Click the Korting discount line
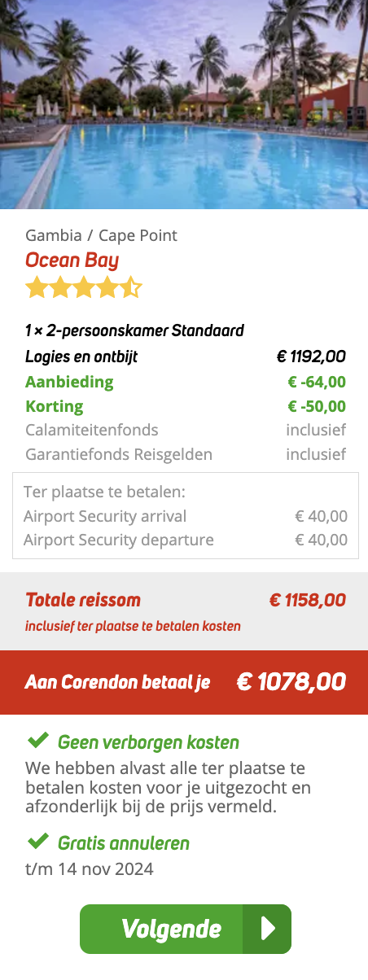Screen dimensions: 368x980 (x=186, y=406)
